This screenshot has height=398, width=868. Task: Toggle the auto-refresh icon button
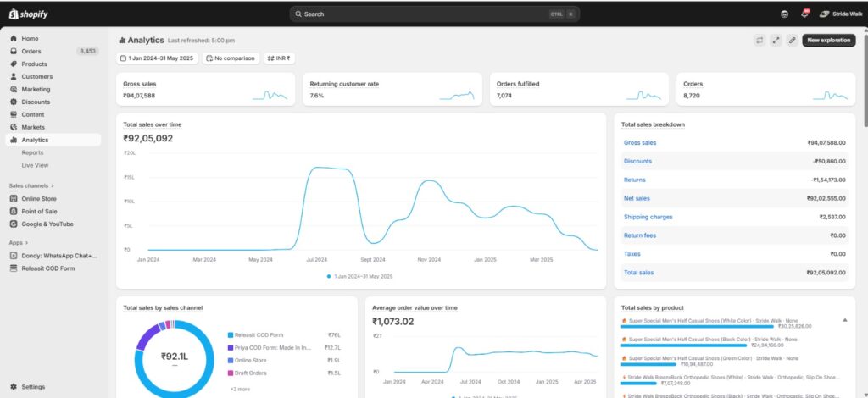(x=759, y=40)
